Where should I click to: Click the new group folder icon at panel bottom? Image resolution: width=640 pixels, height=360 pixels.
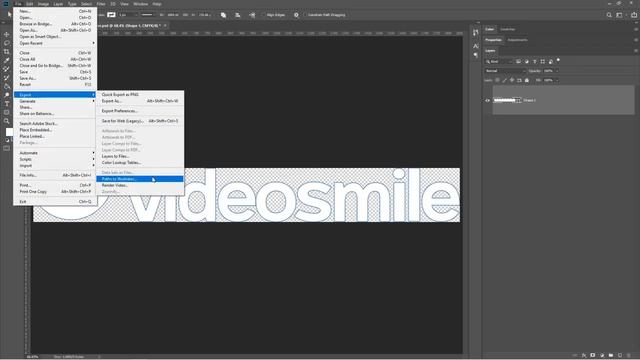611,356
